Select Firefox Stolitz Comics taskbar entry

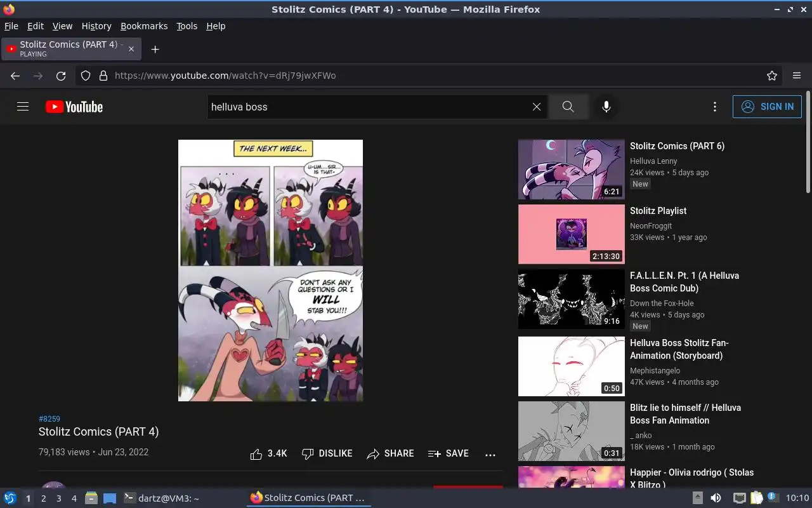coord(308,498)
